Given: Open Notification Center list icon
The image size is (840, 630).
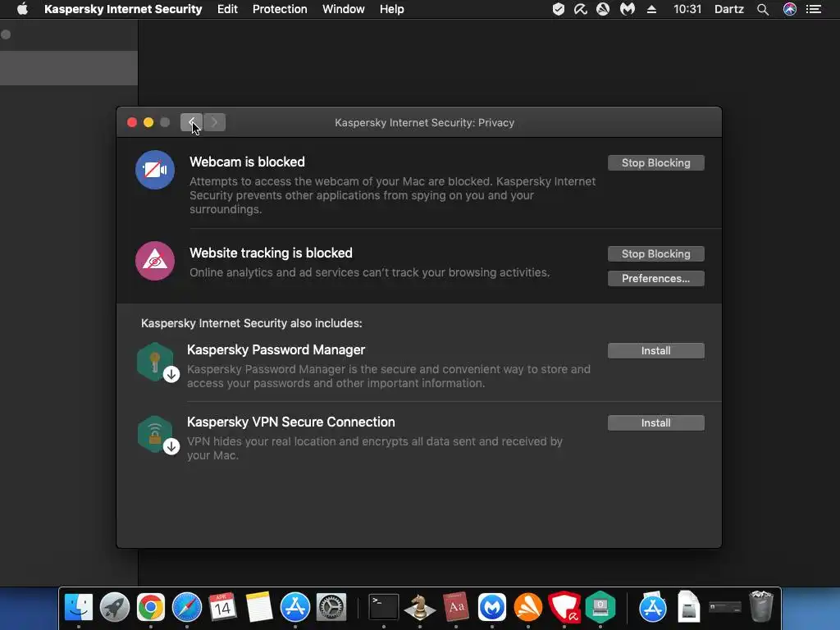Looking at the screenshot, I should (x=814, y=9).
